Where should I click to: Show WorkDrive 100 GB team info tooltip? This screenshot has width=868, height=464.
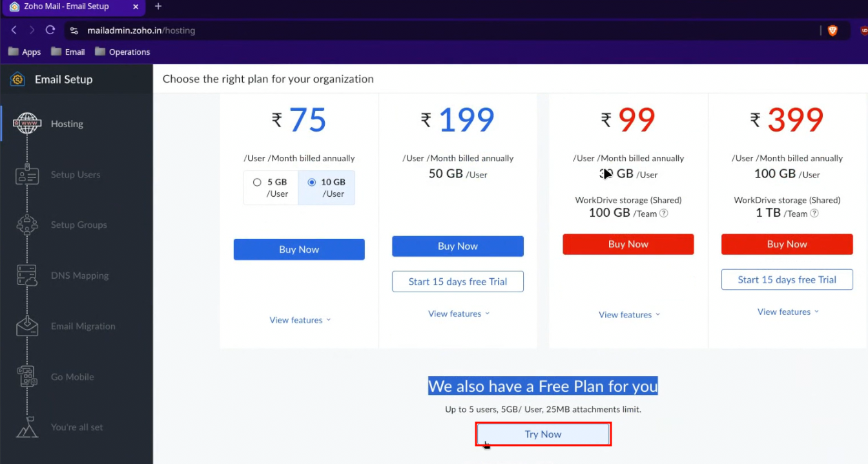coord(663,214)
